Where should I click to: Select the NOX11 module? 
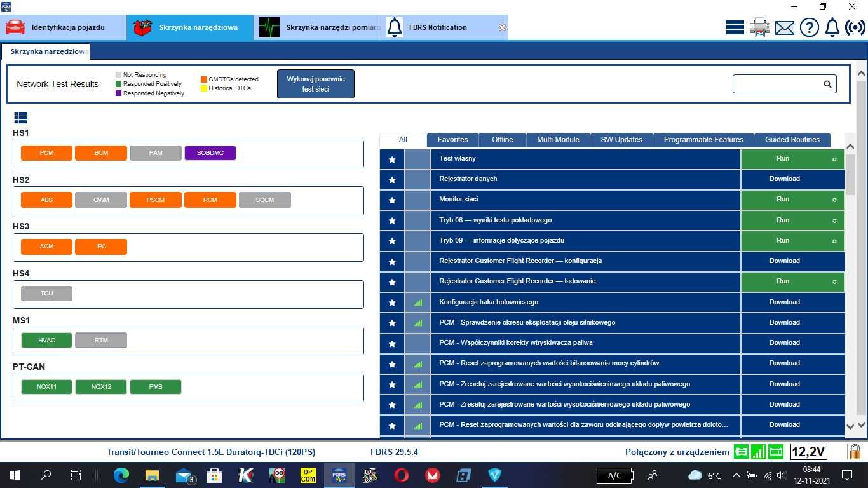pyautogui.click(x=46, y=387)
